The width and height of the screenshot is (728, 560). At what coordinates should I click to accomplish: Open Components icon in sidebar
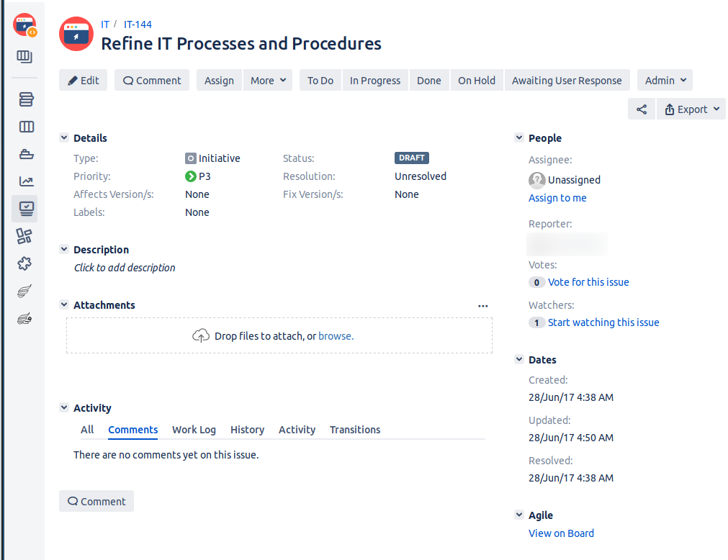tap(24, 236)
